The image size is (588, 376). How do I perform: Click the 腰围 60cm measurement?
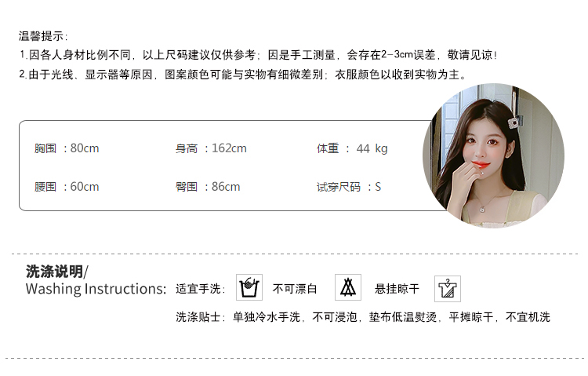tap(67, 187)
